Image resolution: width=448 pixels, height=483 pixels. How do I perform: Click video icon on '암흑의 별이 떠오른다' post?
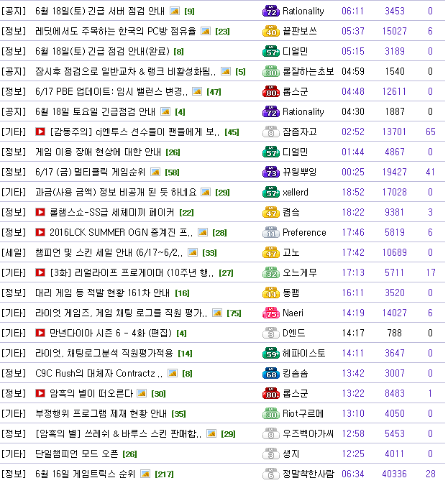pos(40,393)
